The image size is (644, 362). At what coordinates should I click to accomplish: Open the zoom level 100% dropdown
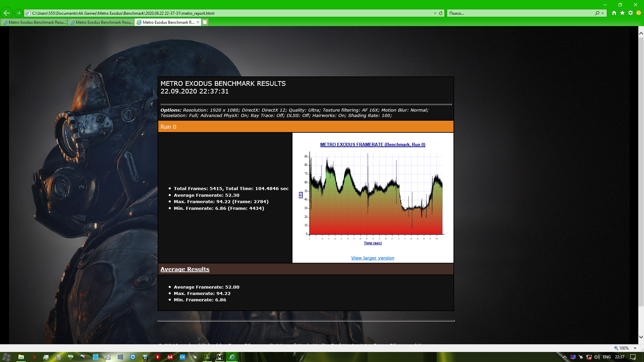(635, 348)
